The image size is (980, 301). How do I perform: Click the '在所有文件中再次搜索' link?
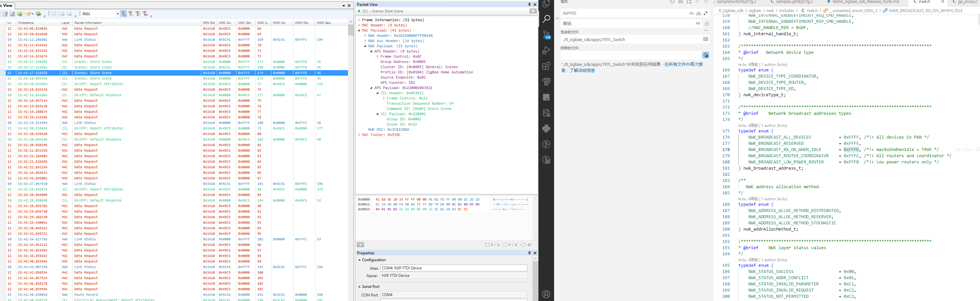684,64
